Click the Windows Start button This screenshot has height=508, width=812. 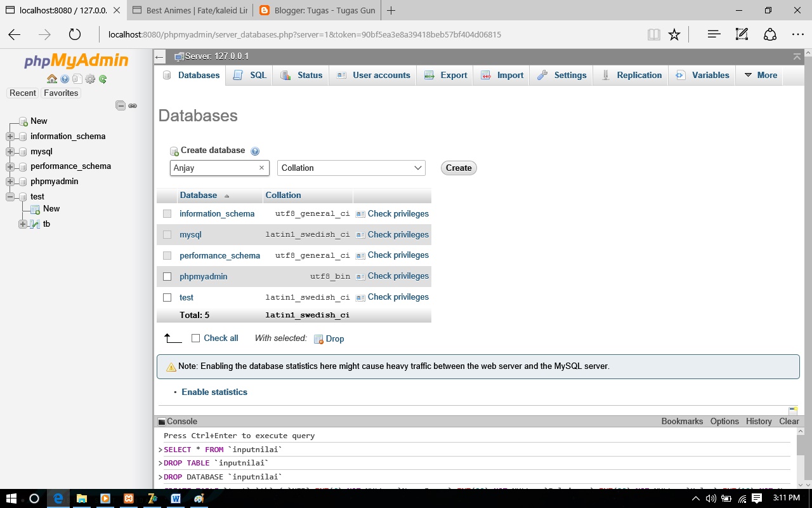11,498
